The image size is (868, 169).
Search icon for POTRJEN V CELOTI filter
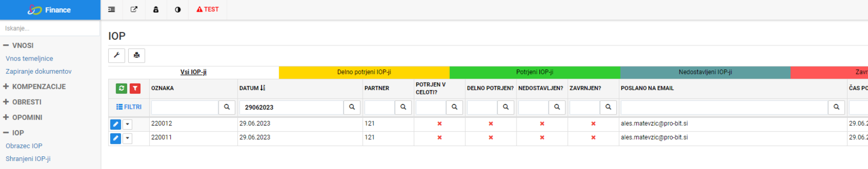point(455,107)
